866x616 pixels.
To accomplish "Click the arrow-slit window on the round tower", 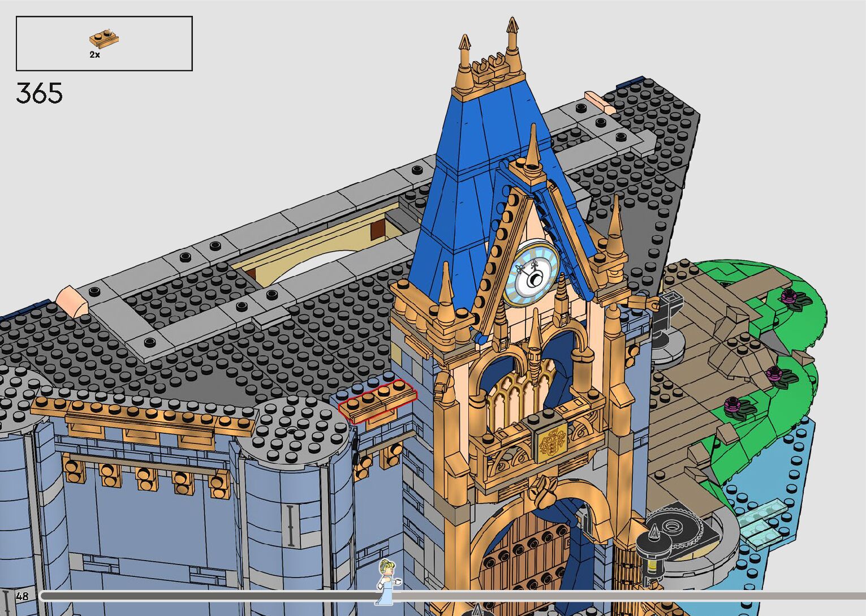I will point(291,525).
